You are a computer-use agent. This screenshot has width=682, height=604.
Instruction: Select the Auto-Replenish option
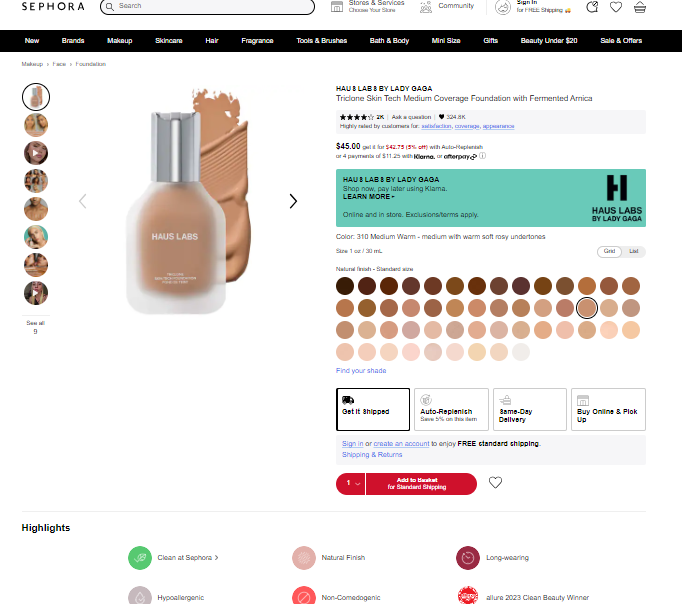coord(451,410)
